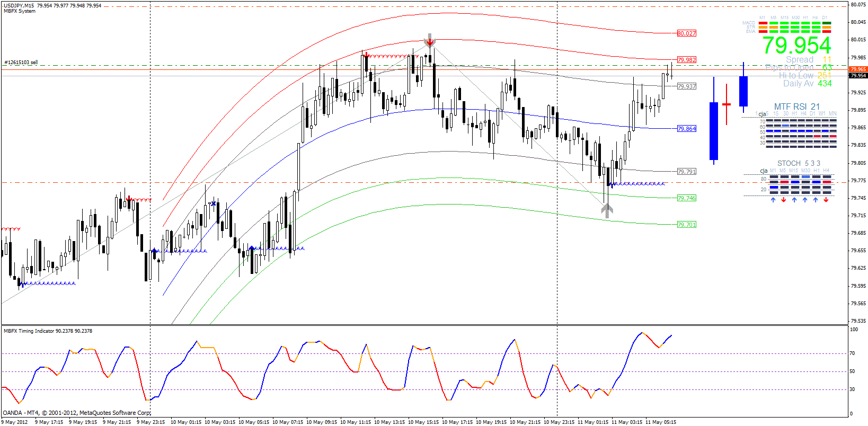Select the blue 79.864 midline price label
The image size is (868, 426).
pos(686,129)
